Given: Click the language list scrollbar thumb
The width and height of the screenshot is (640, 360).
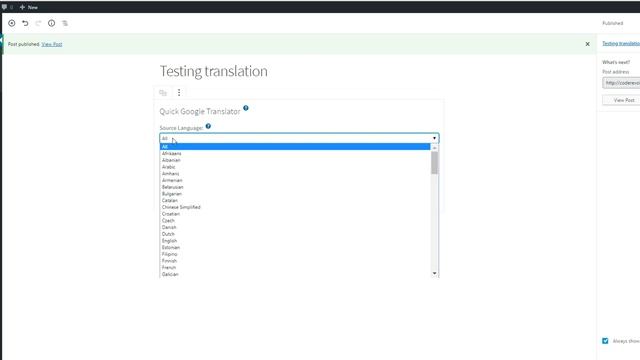Looking at the screenshot, I should pyautogui.click(x=434, y=162).
